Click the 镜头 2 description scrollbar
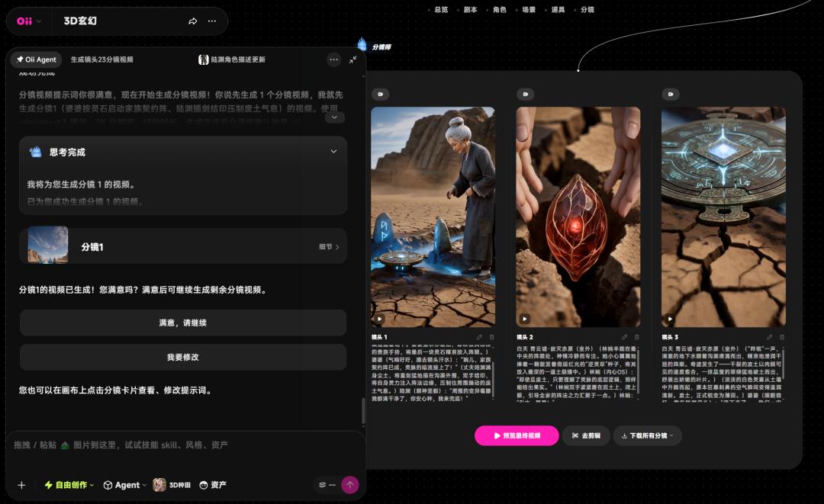Viewport: 824px width, 504px height. pyautogui.click(x=639, y=373)
